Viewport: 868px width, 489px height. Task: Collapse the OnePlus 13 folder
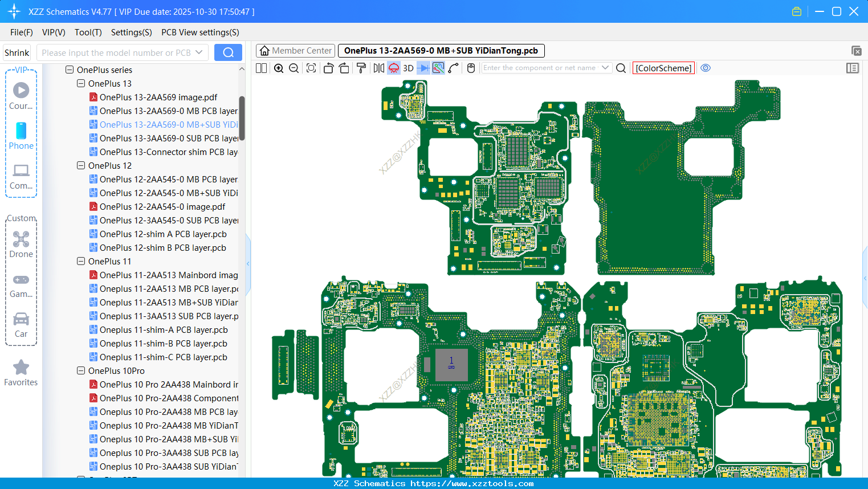[81, 83]
